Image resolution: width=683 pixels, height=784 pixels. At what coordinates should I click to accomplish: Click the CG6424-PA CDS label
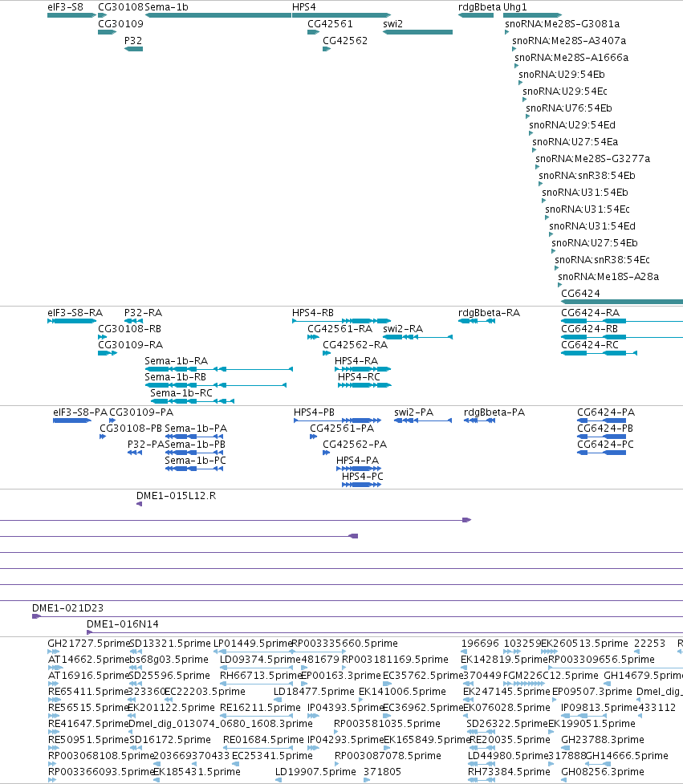(x=606, y=412)
